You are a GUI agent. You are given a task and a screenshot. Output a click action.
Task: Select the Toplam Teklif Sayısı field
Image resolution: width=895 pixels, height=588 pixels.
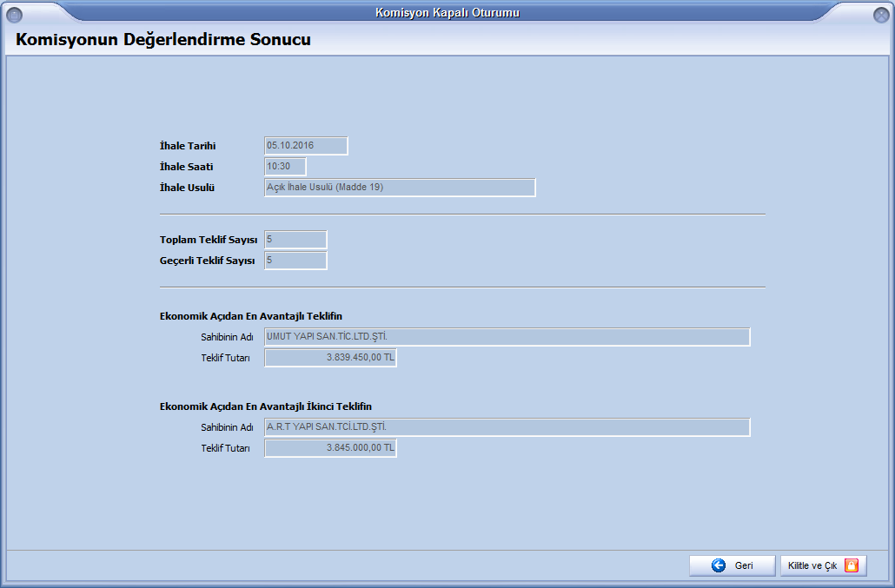295,240
